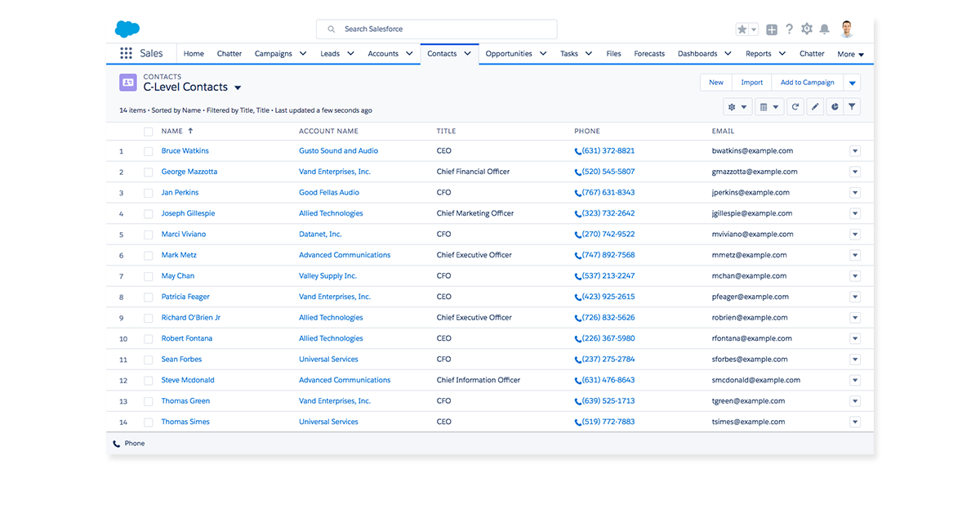Click the New contact button
The image size is (980, 523).
(x=715, y=83)
